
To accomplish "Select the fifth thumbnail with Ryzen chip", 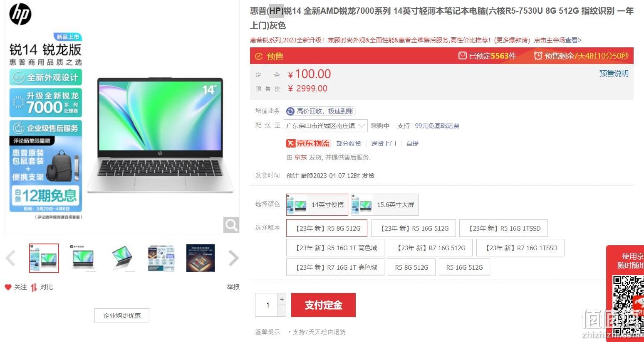I will pyautogui.click(x=201, y=258).
